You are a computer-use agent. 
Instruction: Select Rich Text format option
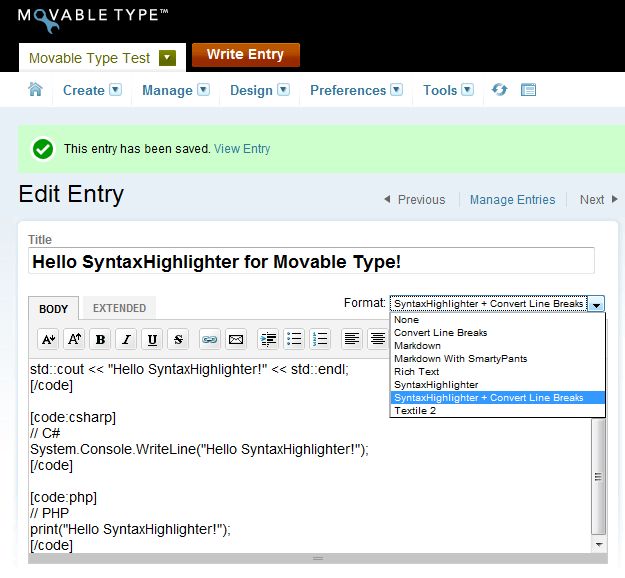coord(497,372)
